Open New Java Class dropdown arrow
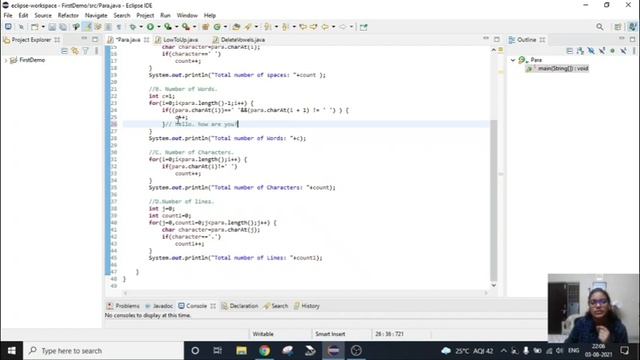640x360 pixels. (x=225, y=27)
